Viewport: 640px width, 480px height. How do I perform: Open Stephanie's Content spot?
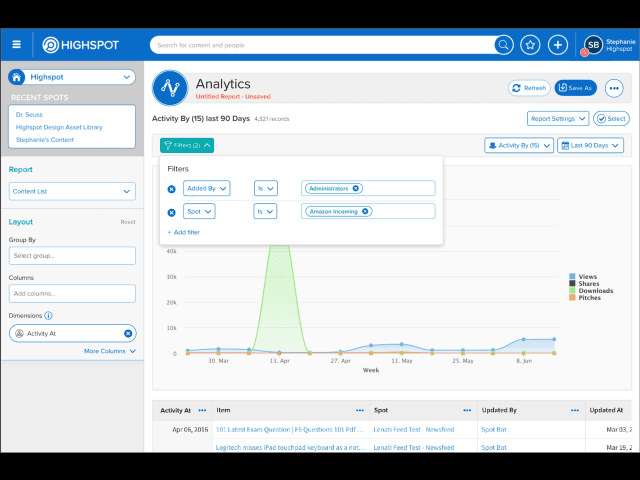pyautogui.click(x=45, y=140)
